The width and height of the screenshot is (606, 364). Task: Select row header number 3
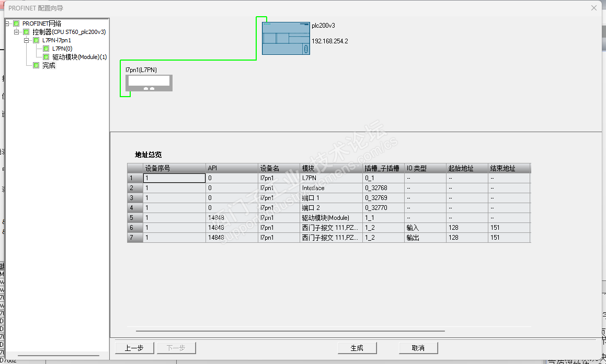click(135, 197)
